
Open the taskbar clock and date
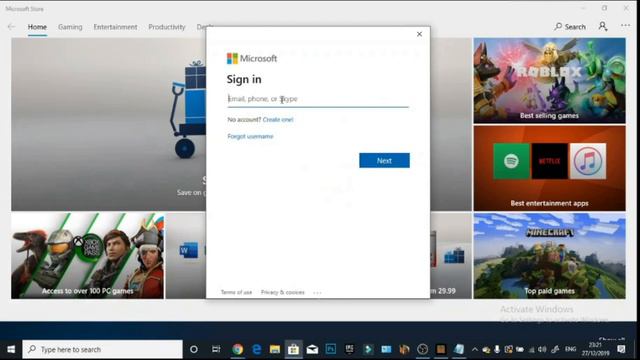point(595,349)
